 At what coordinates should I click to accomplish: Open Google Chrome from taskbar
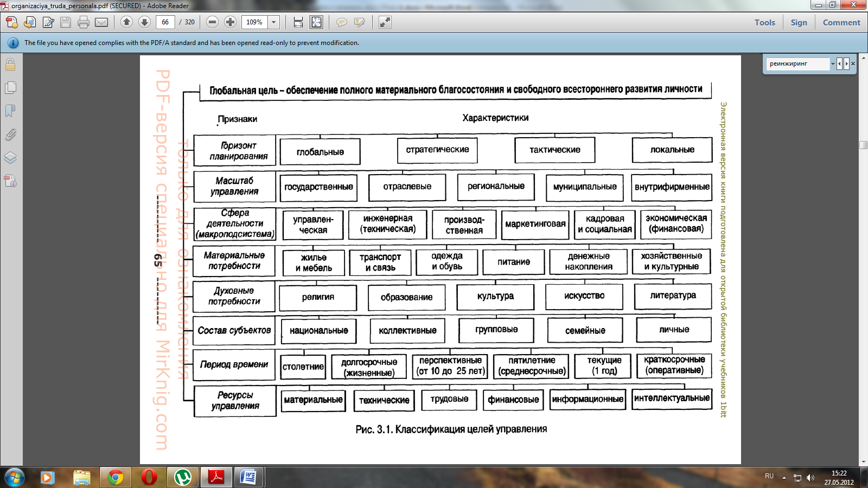tap(116, 478)
